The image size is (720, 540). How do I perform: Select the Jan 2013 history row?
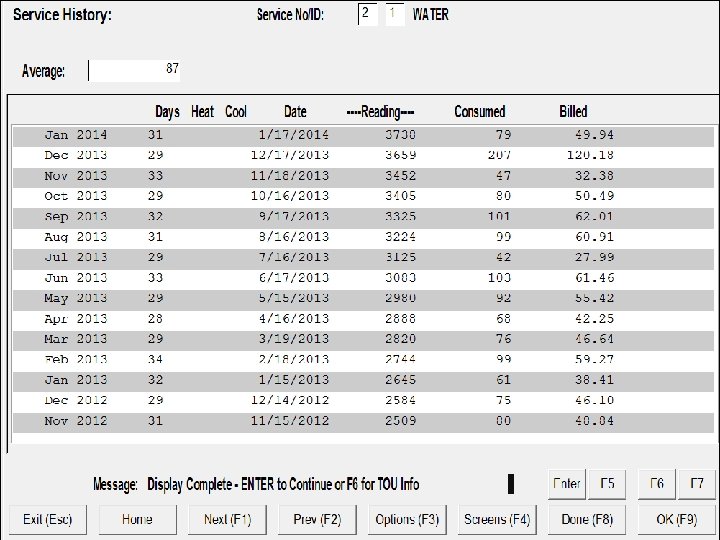[363, 381]
